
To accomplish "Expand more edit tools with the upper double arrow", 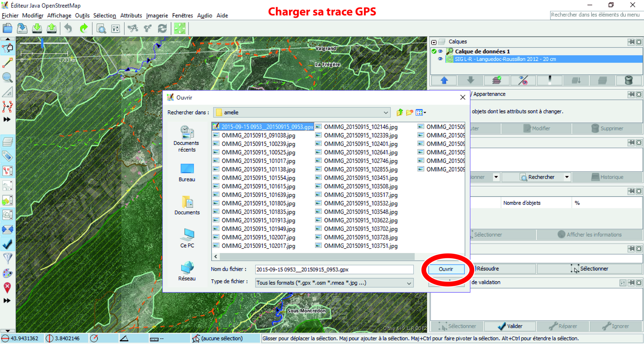I will pos(7,119).
